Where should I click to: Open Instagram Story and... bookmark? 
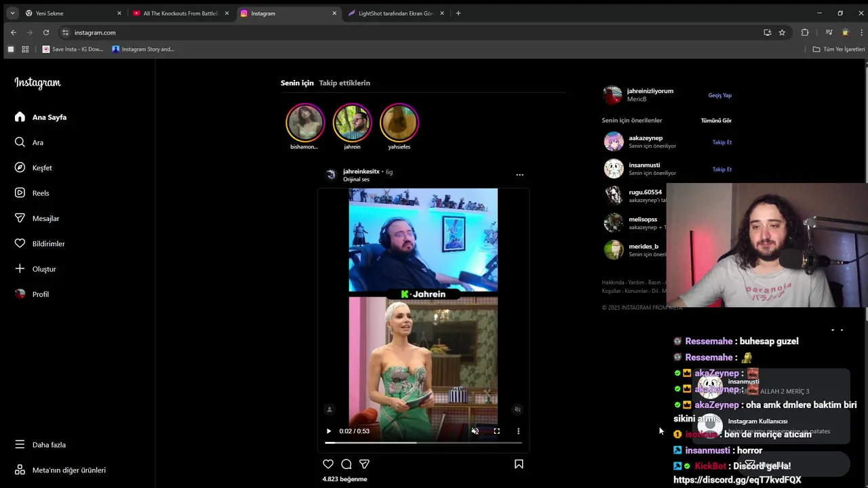[x=143, y=49]
